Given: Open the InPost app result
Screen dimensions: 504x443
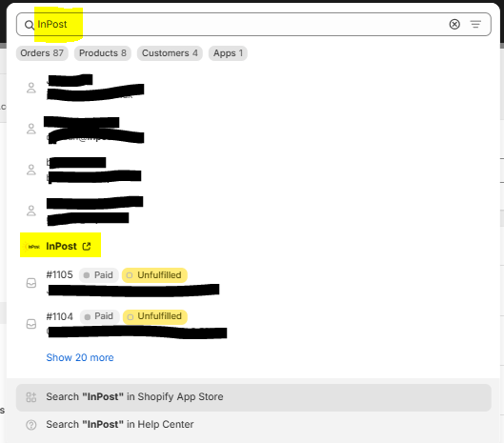Looking at the screenshot, I should click(x=60, y=246).
